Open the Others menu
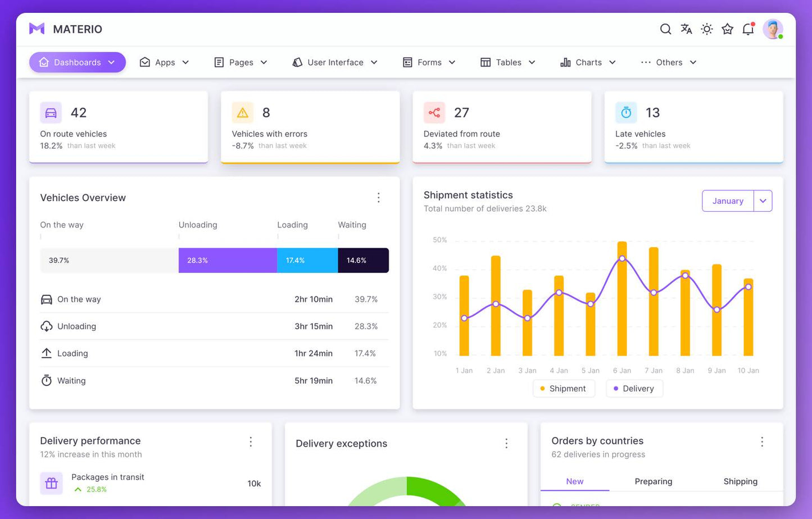Viewport: 812px width, 519px height. click(x=669, y=62)
